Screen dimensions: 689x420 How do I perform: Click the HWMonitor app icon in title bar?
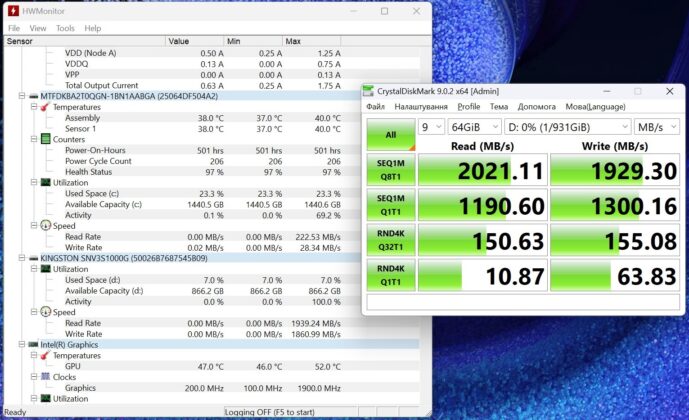[14, 11]
